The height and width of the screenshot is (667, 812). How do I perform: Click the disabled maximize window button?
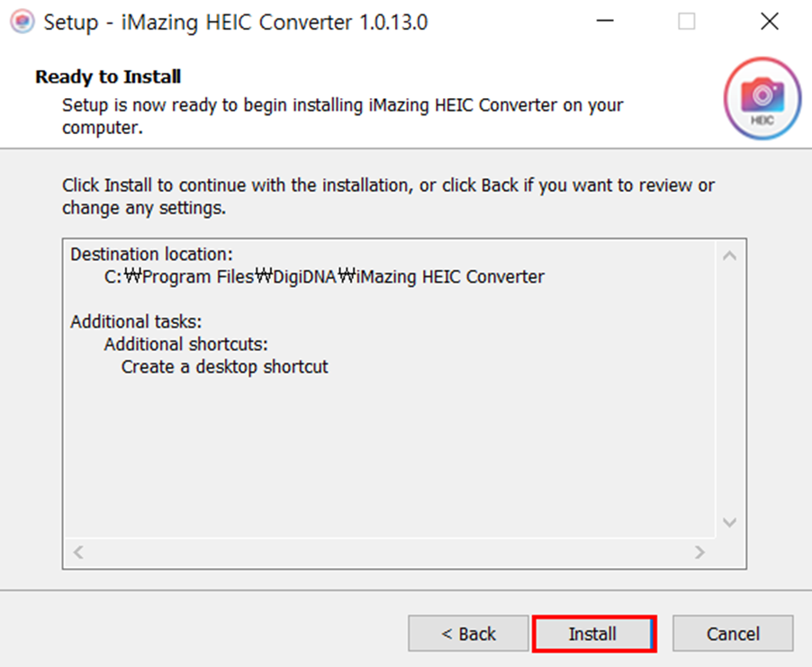coord(687,22)
